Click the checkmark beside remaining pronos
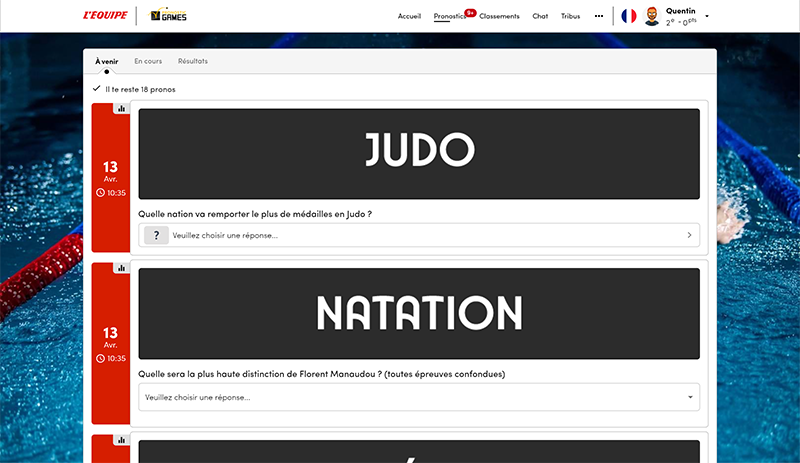800x463 pixels. (x=96, y=88)
